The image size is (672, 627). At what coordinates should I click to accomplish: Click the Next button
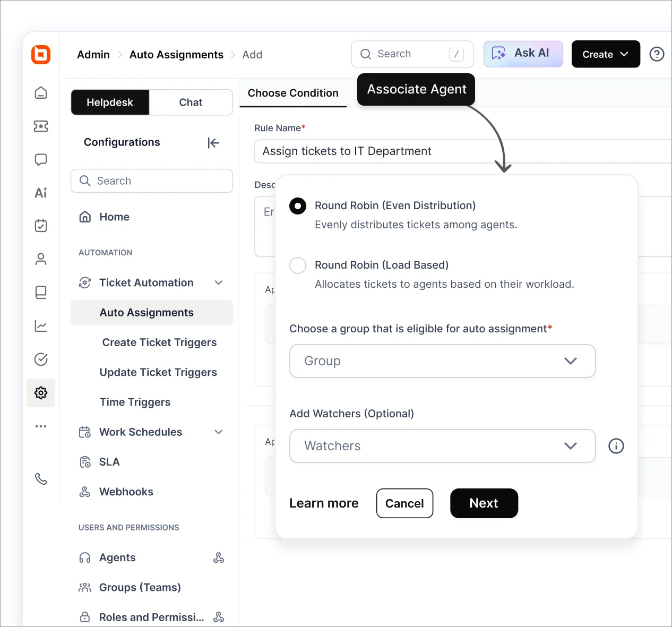coord(484,503)
